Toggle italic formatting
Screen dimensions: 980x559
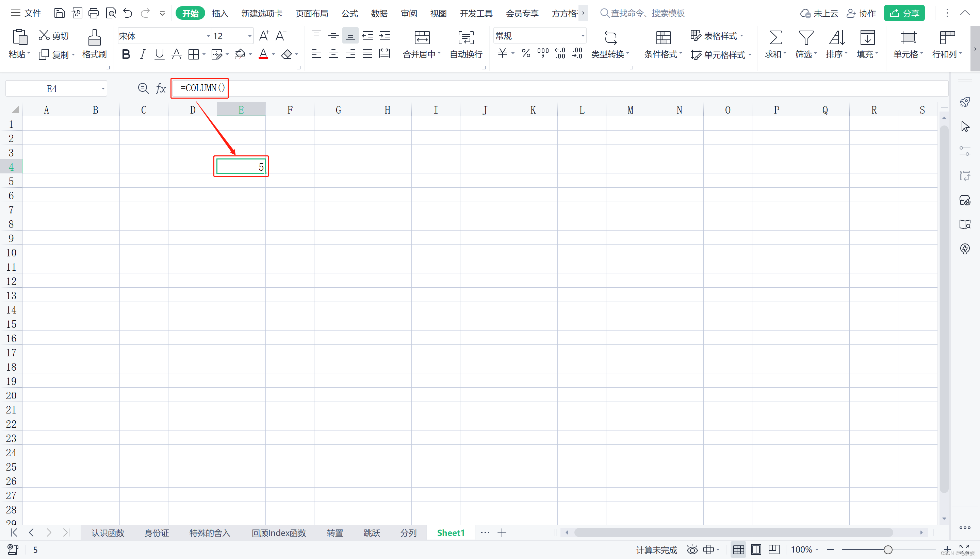pos(143,54)
